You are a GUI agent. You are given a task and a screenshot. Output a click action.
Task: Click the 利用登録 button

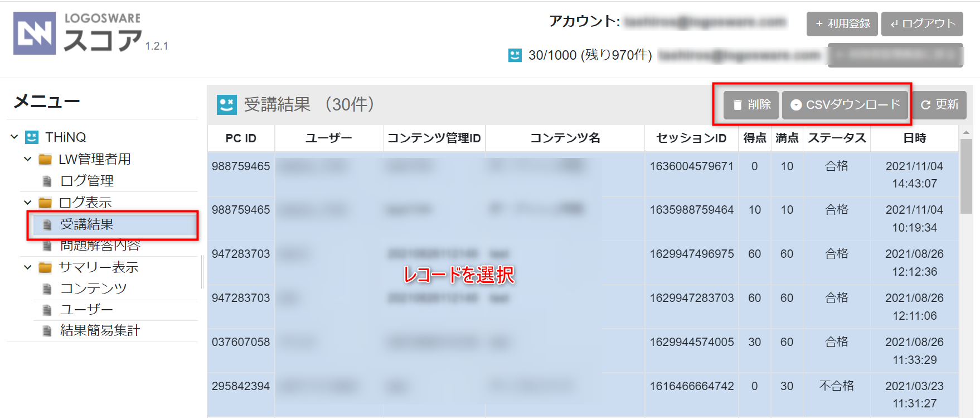pyautogui.click(x=842, y=24)
